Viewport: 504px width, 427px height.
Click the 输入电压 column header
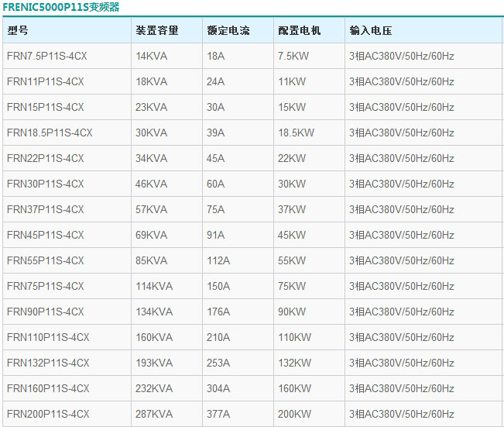click(371, 31)
